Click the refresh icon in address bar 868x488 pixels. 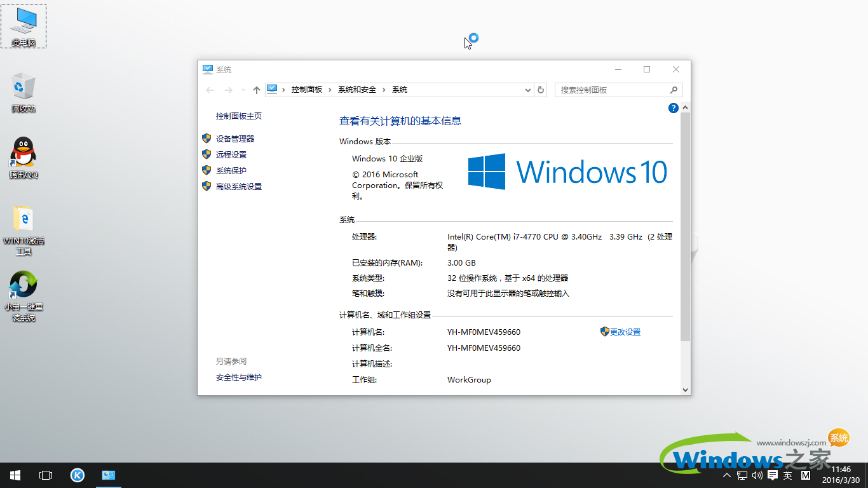tap(541, 90)
